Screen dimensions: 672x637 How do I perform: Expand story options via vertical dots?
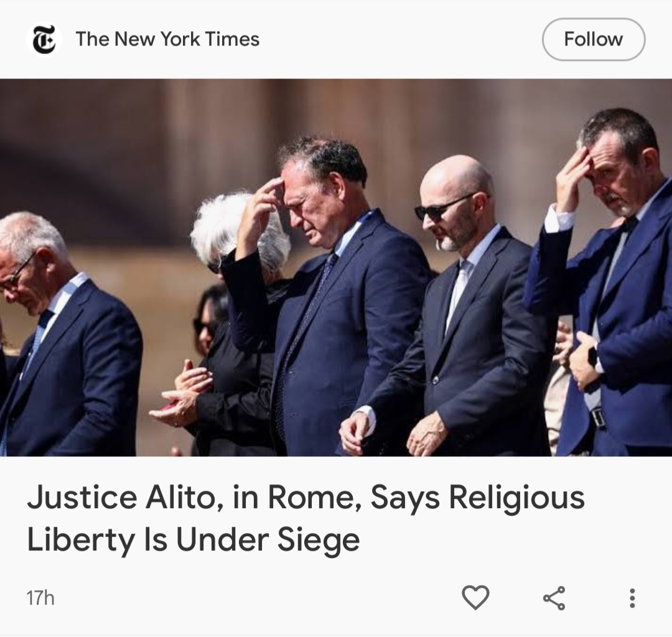[632, 598]
